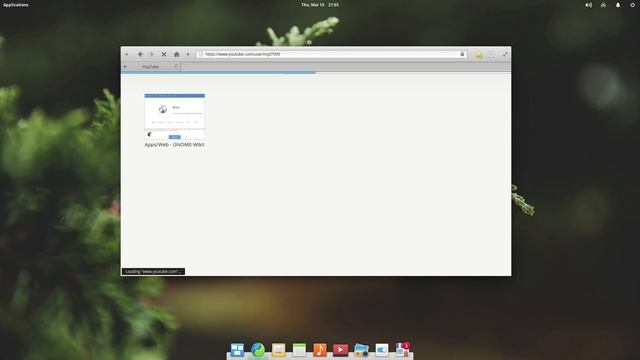Click the URL address field
Image resolution: width=640 pixels, height=360 pixels.
tap(331, 54)
